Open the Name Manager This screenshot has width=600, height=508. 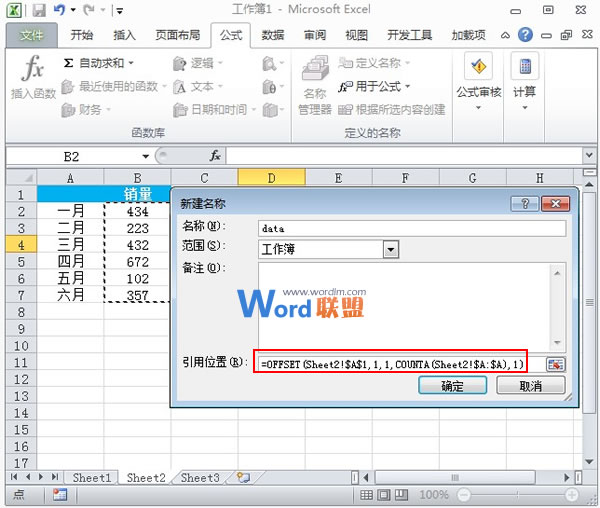[315, 85]
